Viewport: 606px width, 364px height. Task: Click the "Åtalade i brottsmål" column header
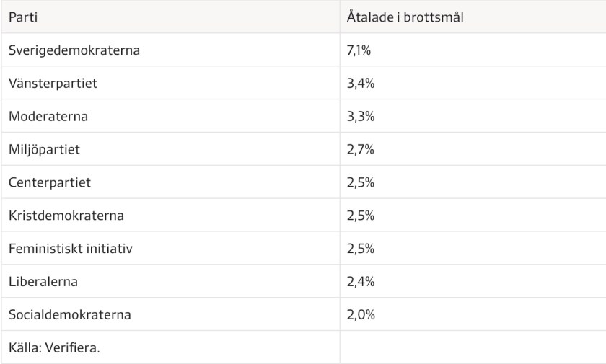[x=405, y=17]
